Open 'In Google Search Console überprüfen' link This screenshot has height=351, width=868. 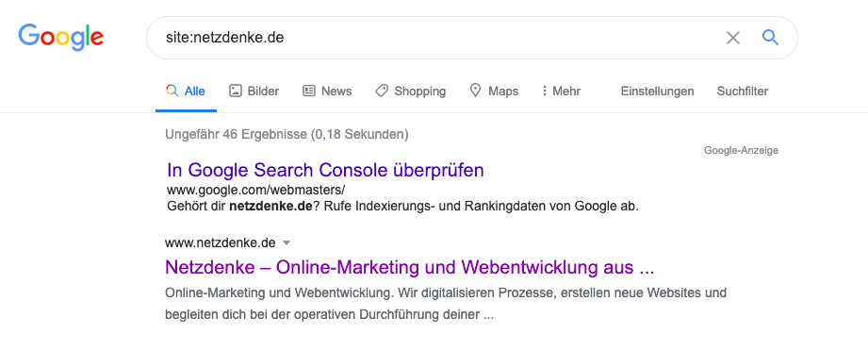325,170
